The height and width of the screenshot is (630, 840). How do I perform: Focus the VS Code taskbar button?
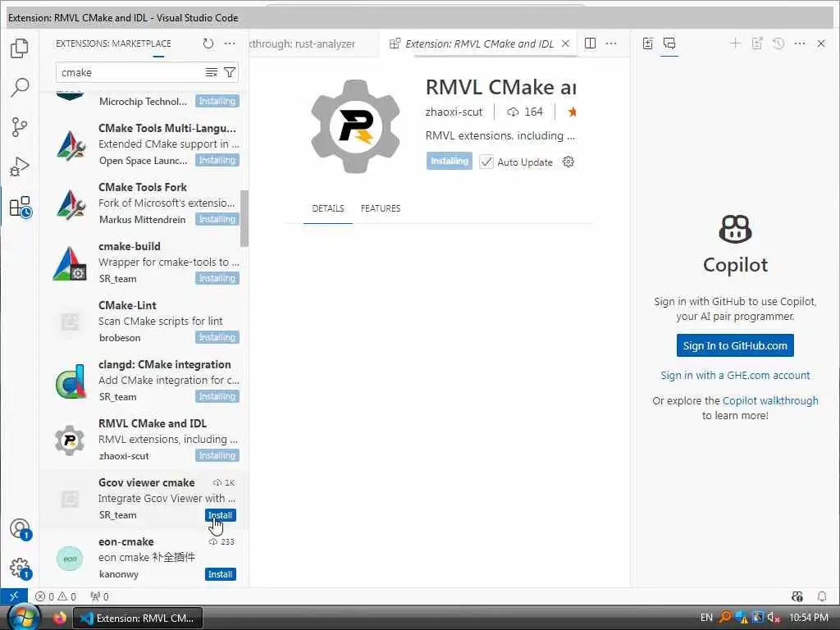[138, 618]
